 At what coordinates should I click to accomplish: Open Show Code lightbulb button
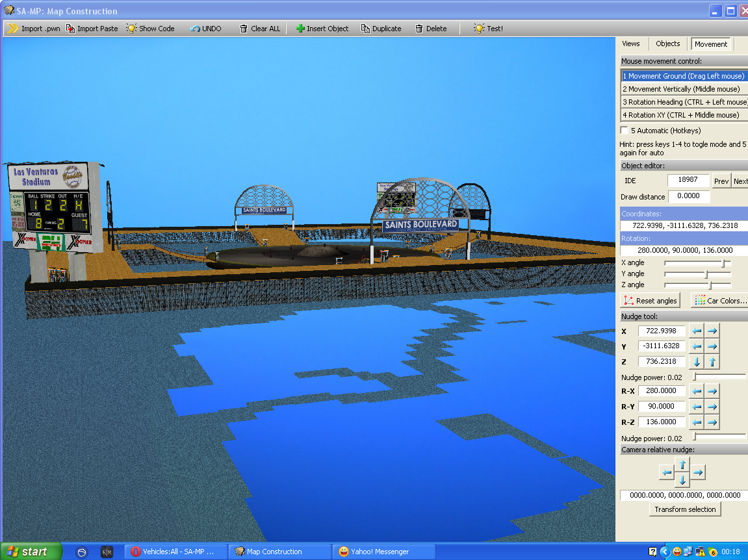pyautogui.click(x=150, y=29)
